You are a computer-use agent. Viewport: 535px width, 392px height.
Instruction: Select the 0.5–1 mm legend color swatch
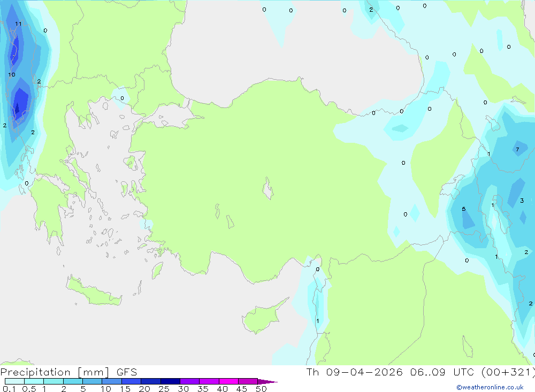click(x=34, y=381)
